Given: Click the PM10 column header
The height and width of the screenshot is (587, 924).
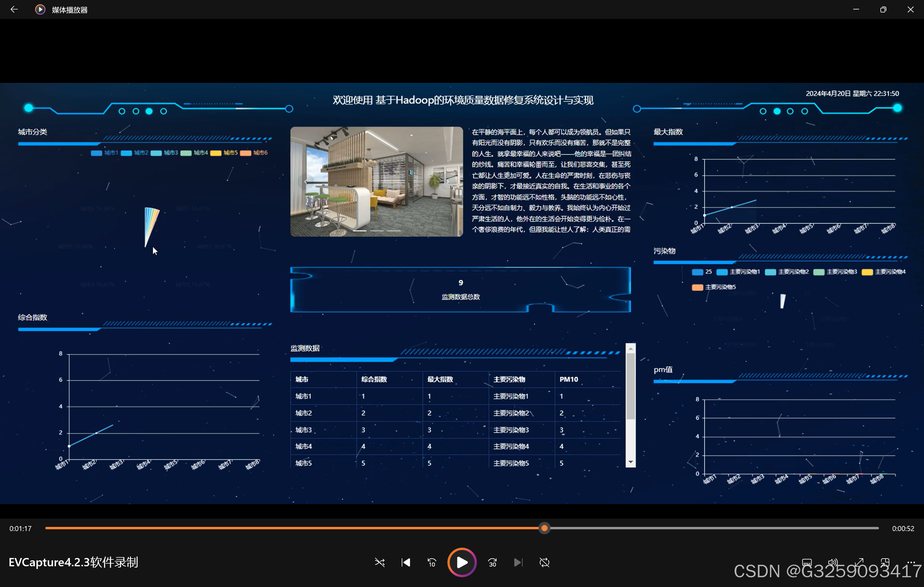Looking at the screenshot, I should (587, 379).
